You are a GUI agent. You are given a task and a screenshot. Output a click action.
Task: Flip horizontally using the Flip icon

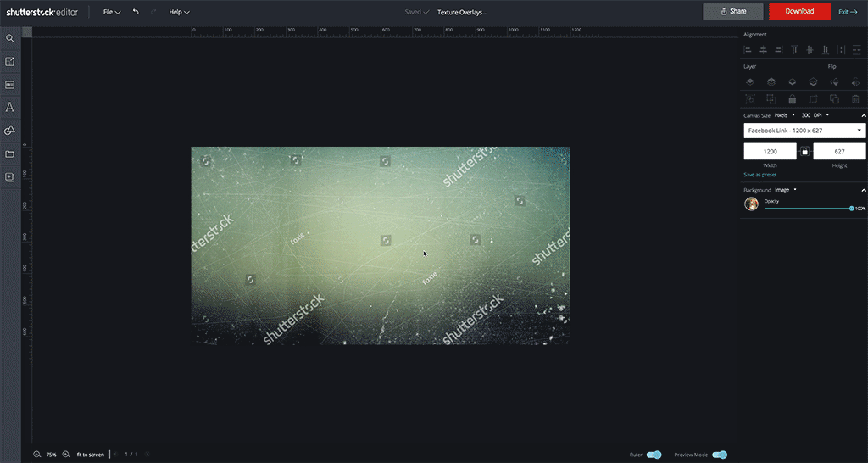[x=834, y=82]
